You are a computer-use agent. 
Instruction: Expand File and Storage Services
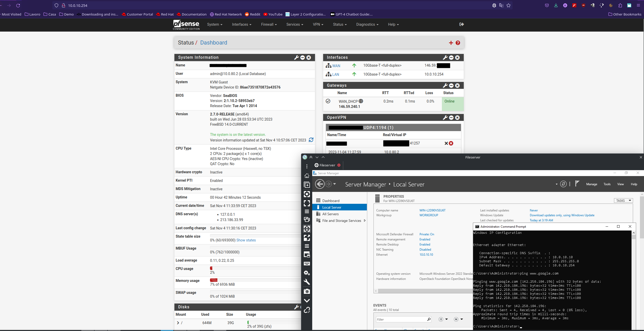(365, 221)
